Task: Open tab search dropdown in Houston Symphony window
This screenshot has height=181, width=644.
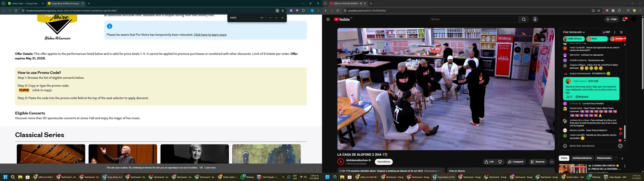Action: (3, 3)
